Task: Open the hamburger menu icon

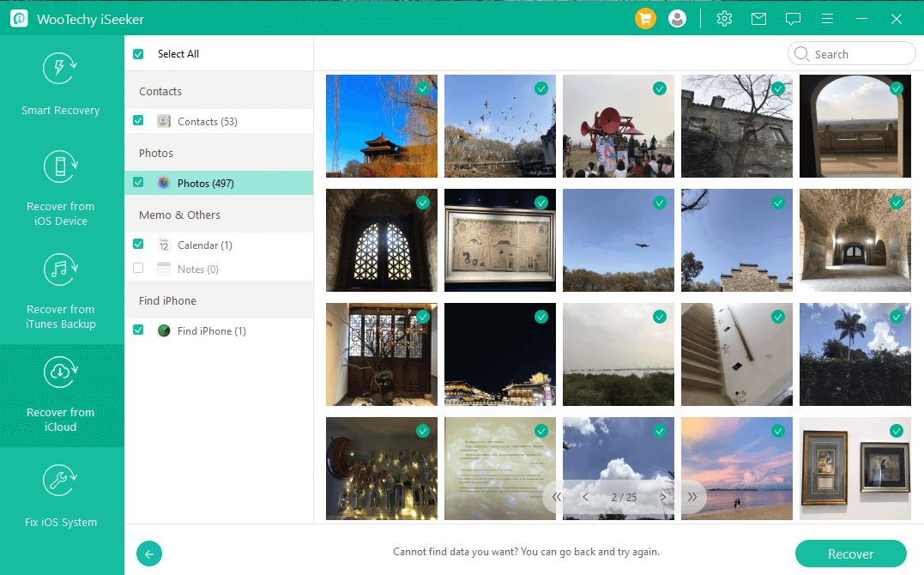Action: point(827,18)
